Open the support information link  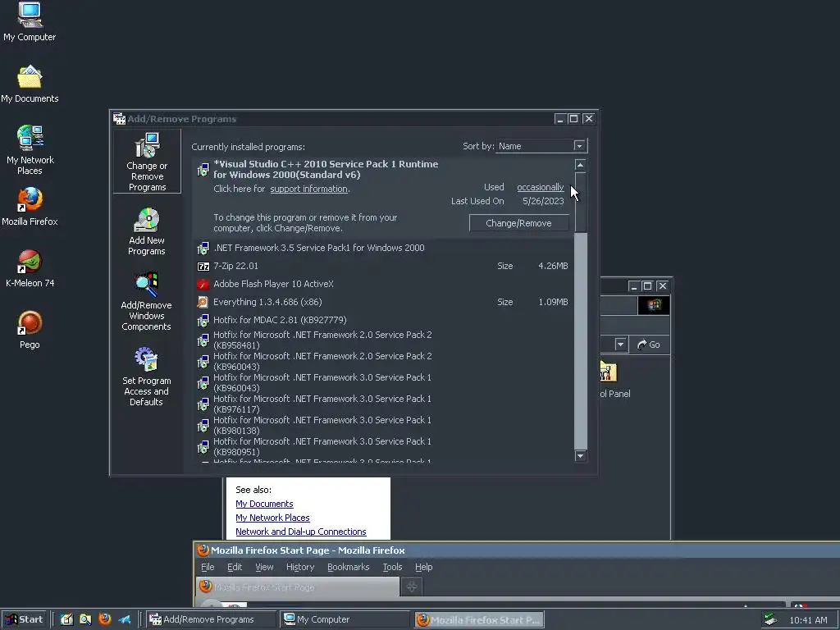tap(308, 189)
